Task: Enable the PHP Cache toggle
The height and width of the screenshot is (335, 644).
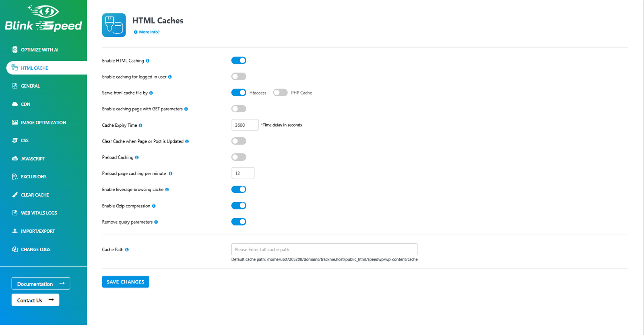Action: point(280,93)
